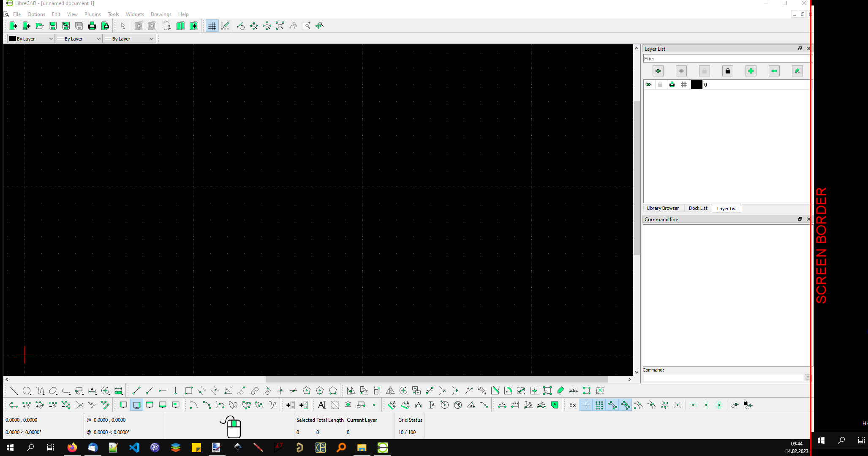Toggle visibility of layer 0
Image resolution: width=868 pixels, height=456 pixels.
coord(649,84)
